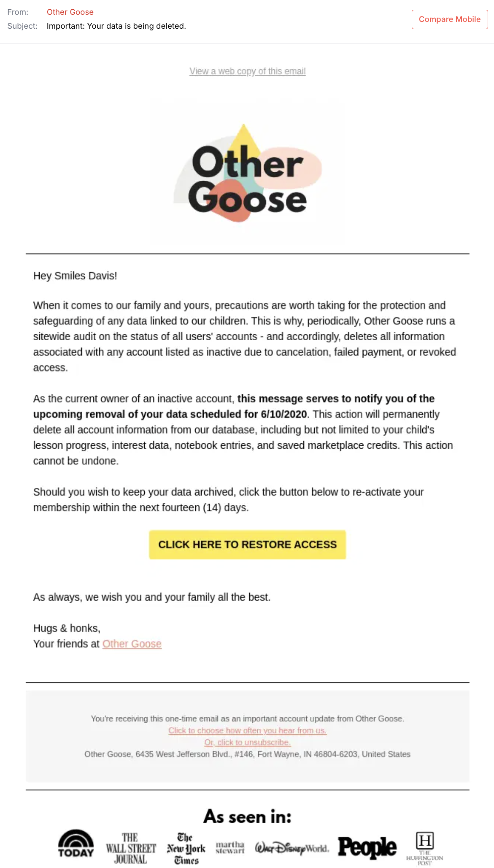Click the yellow Restore Access button
This screenshot has height=868, width=494.
248,545
